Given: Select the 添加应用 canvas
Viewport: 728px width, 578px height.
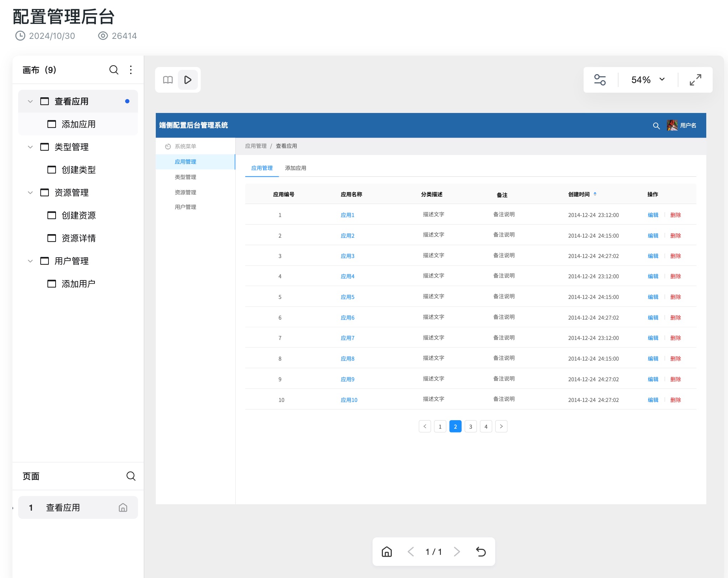Looking at the screenshot, I should click(x=78, y=124).
